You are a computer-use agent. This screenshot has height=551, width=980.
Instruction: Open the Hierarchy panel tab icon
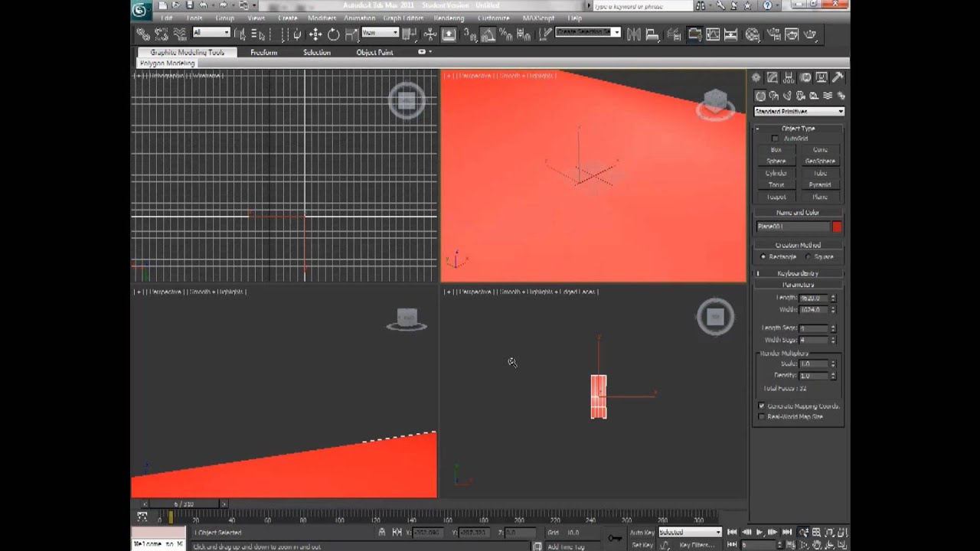(x=789, y=77)
